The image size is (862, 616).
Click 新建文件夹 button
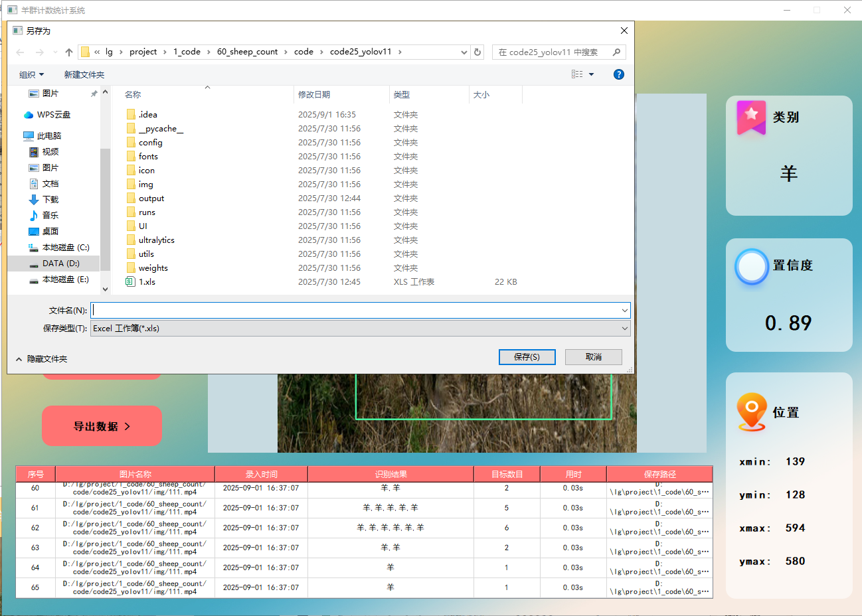(84, 74)
